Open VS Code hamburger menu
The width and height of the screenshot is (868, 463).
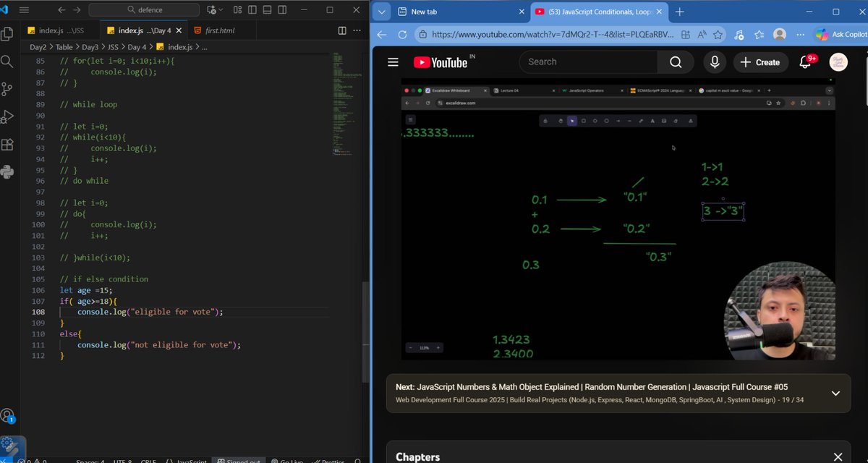[x=25, y=10]
